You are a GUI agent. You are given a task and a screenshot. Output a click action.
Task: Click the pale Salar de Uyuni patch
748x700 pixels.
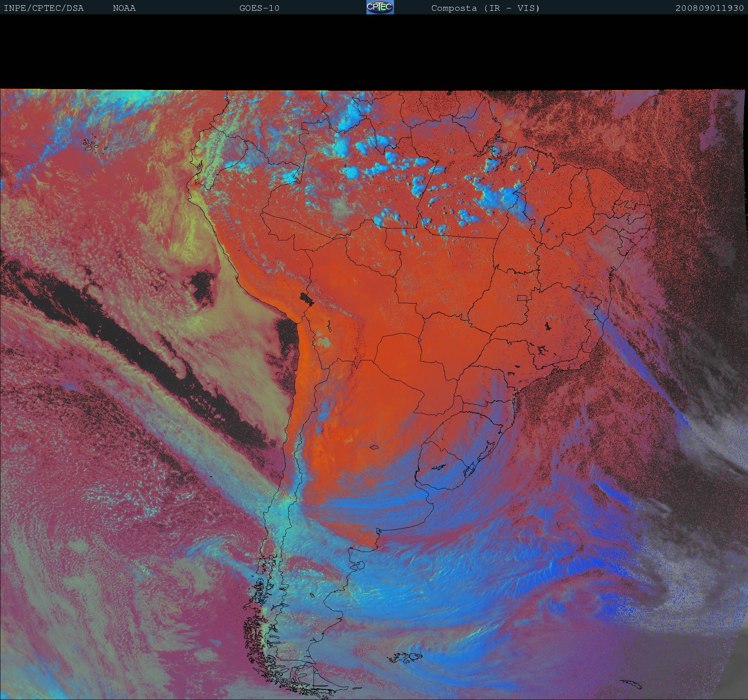[x=323, y=342]
